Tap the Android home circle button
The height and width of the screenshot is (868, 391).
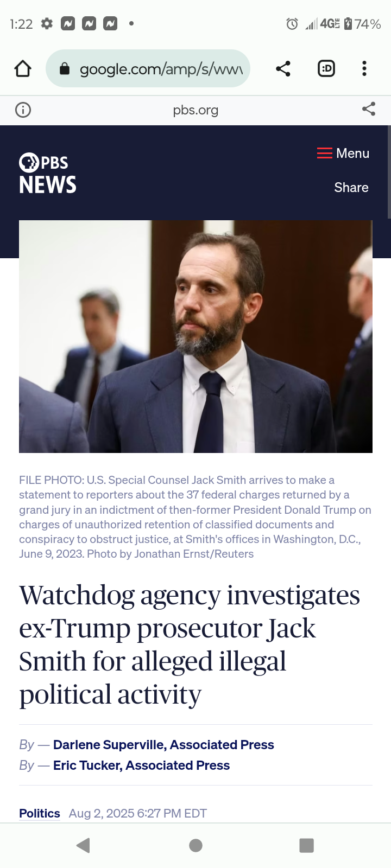[x=195, y=845]
